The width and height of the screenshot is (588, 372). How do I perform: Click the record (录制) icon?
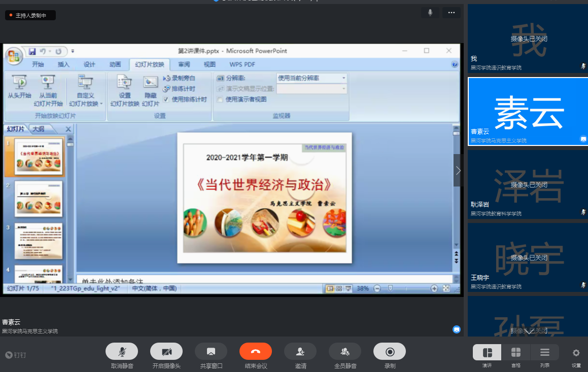390,351
